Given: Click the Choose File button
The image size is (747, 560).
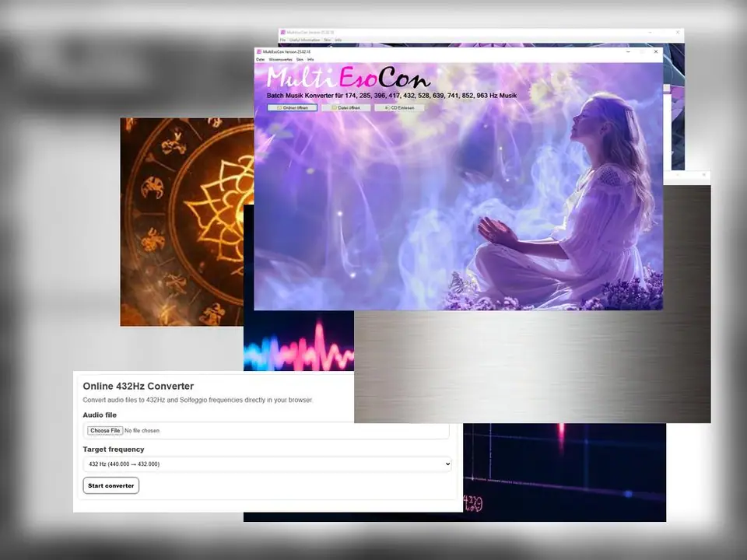Looking at the screenshot, I should click(x=104, y=431).
